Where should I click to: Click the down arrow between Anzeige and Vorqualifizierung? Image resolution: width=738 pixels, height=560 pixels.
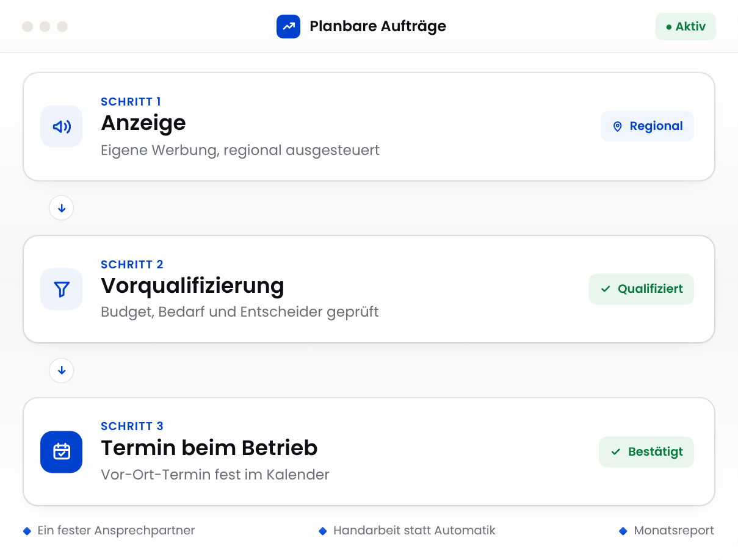tap(62, 208)
